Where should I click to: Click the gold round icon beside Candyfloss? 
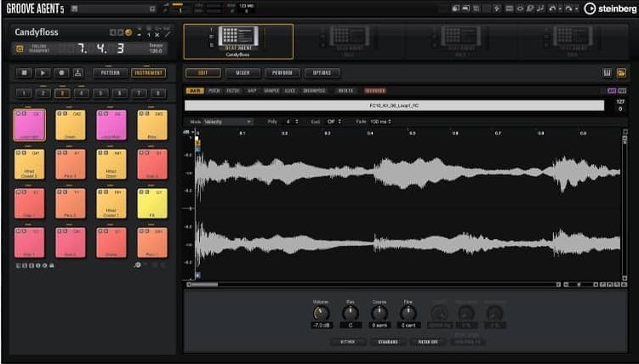tap(128, 32)
